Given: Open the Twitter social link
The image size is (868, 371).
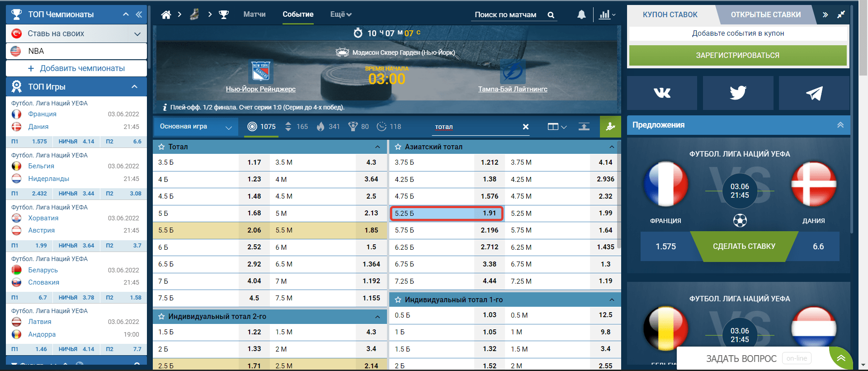Looking at the screenshot, I should [738, 93].
